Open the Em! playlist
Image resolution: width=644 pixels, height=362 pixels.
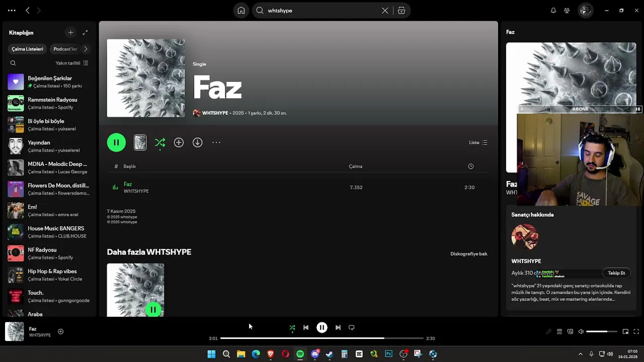point(49,211)
